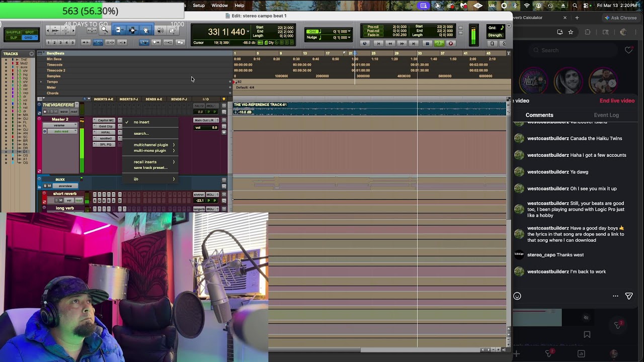Open Master 2 auto read automation dropdown
This screenshot has height=362, width=644.
[62, 131]
